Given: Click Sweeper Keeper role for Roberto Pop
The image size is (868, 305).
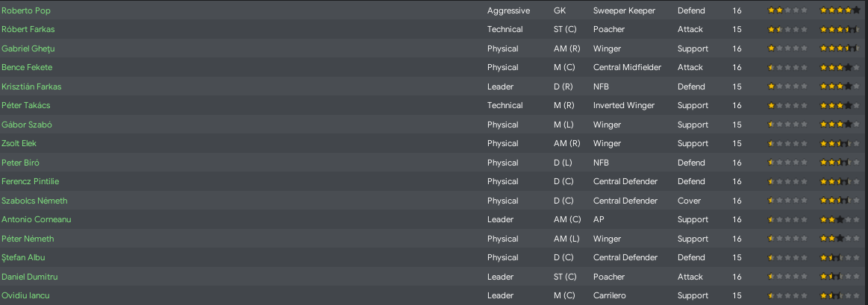Looking at the screenshot, I should (x=625, y=10).
